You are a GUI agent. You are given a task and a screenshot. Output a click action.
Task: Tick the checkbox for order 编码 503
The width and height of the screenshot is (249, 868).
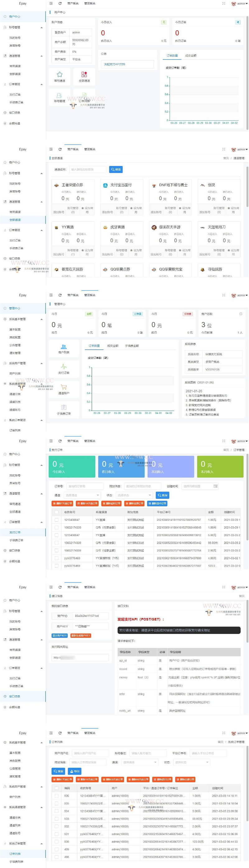57,819
